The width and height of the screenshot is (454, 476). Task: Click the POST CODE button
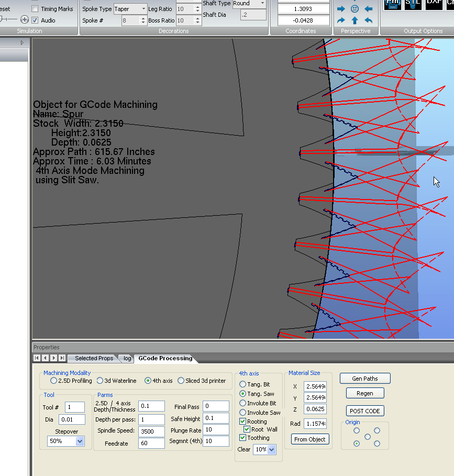365,411
